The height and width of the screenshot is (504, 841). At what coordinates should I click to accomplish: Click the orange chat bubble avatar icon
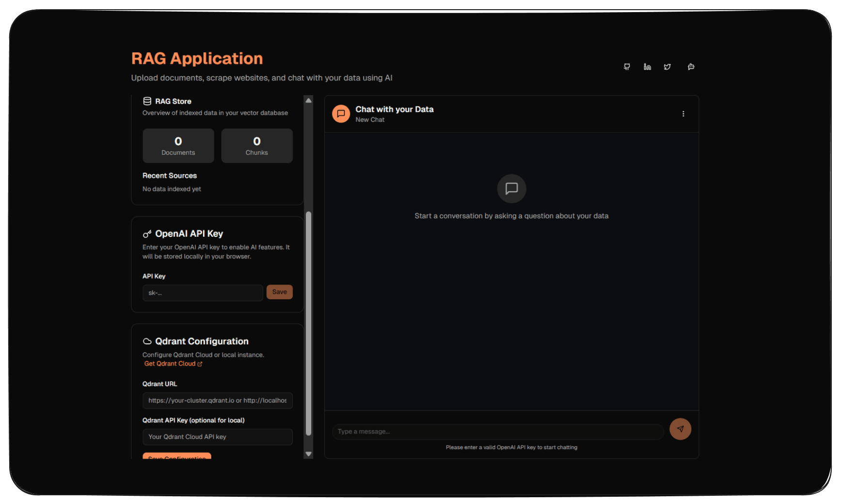pyautogui.click(x=341, y=114)
